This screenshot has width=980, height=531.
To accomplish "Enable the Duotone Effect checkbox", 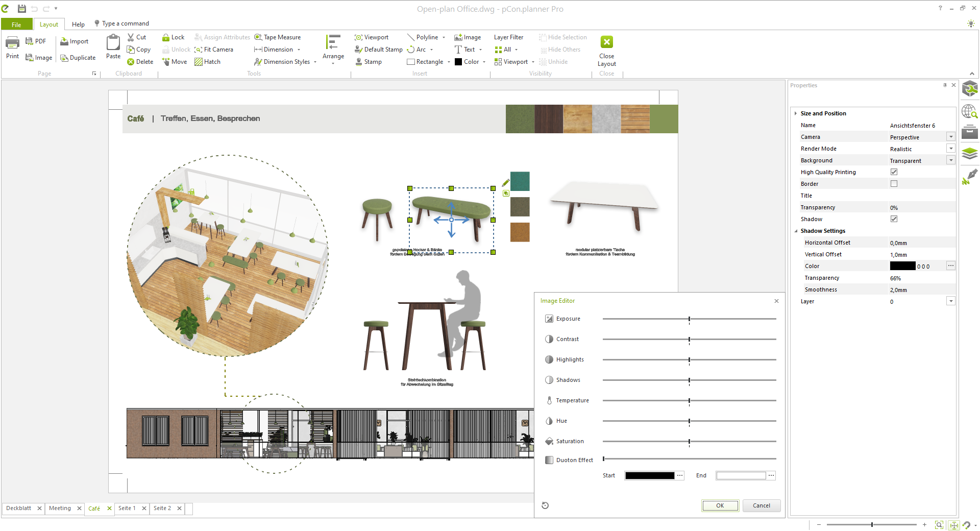I will 549,460.
